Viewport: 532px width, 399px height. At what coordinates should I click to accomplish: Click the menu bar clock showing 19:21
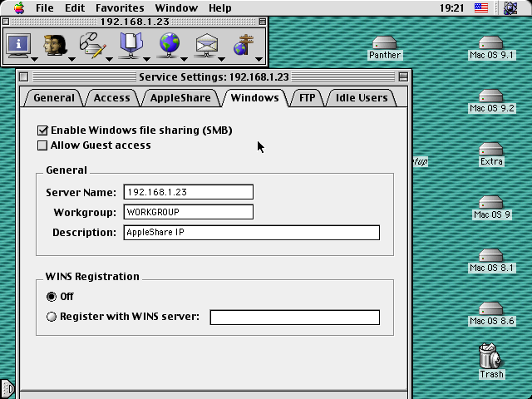point(451,7)
